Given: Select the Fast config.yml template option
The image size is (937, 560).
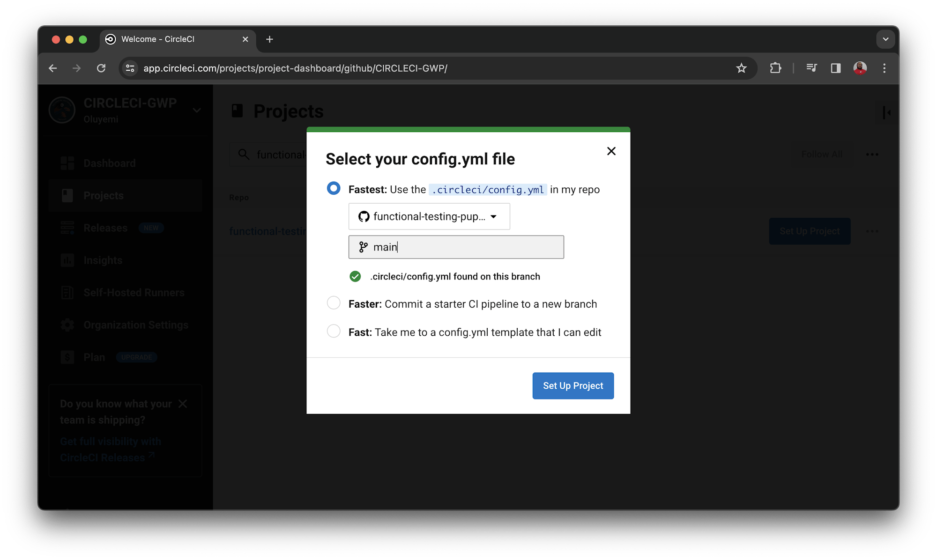Looking at the screenshot, I should click(333, 331).
